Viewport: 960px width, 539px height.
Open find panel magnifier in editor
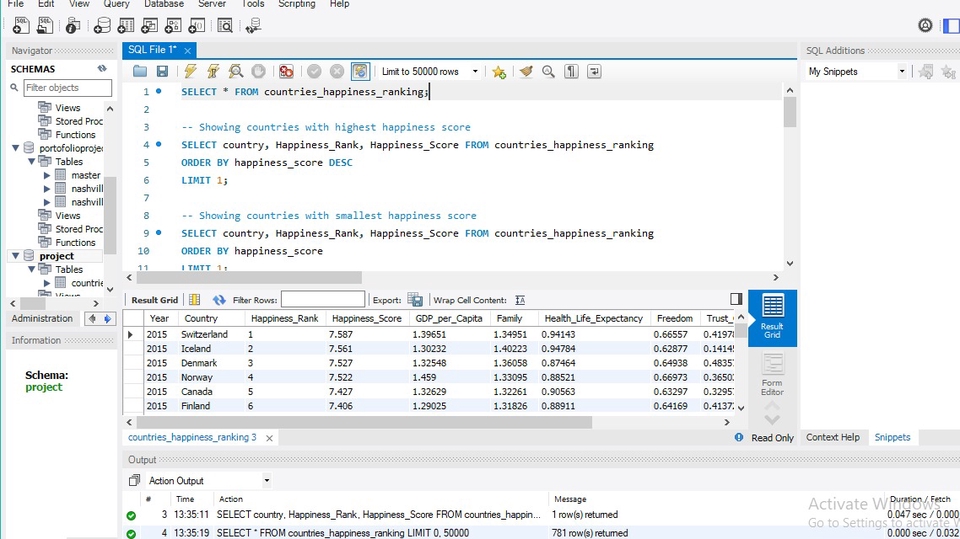549,72
